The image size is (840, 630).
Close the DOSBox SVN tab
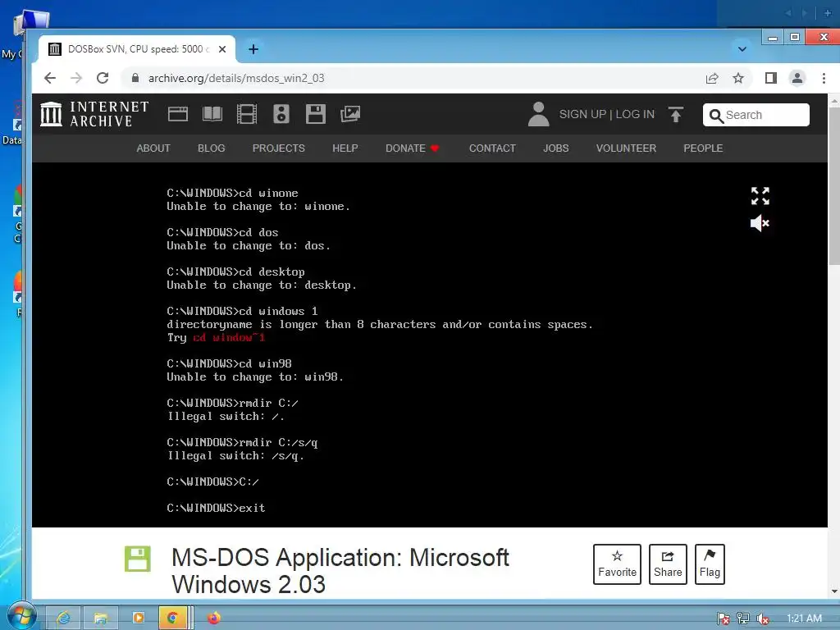[222, 49]
